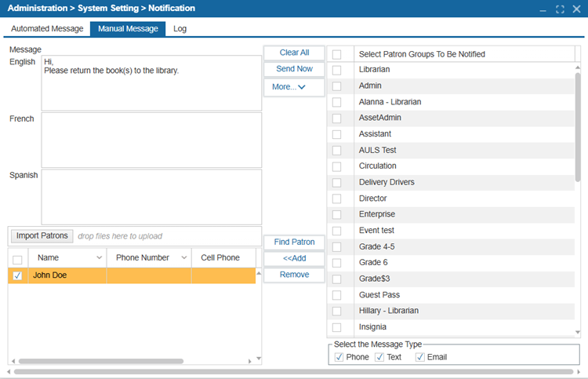Check the Delivery Drivers checkbox
Image resolution: width=588 pixels, height=379 pixels.
pyautogui.click(x=337, y=182)
